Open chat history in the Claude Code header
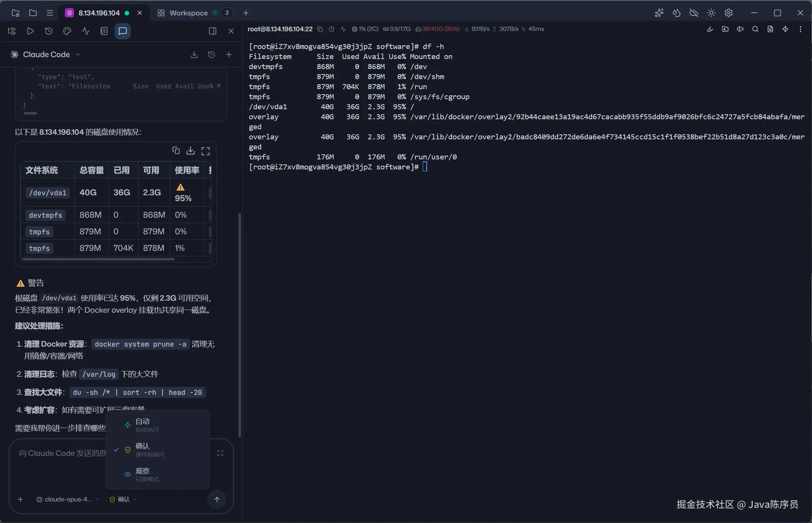Image resolution: width=812 pixels, height=523 pixels. [x=211, y=54]
